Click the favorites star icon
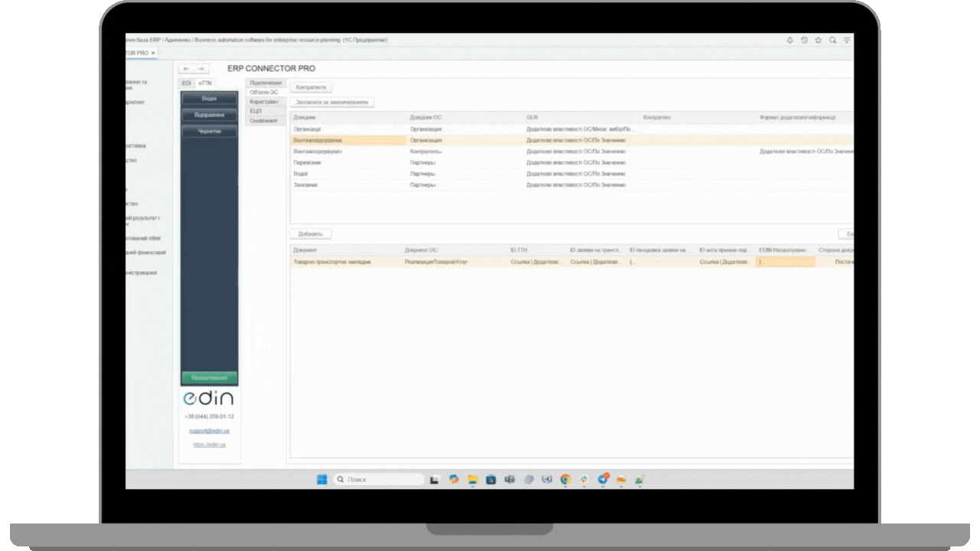The image size is (980, 551). tap(818, 40)
